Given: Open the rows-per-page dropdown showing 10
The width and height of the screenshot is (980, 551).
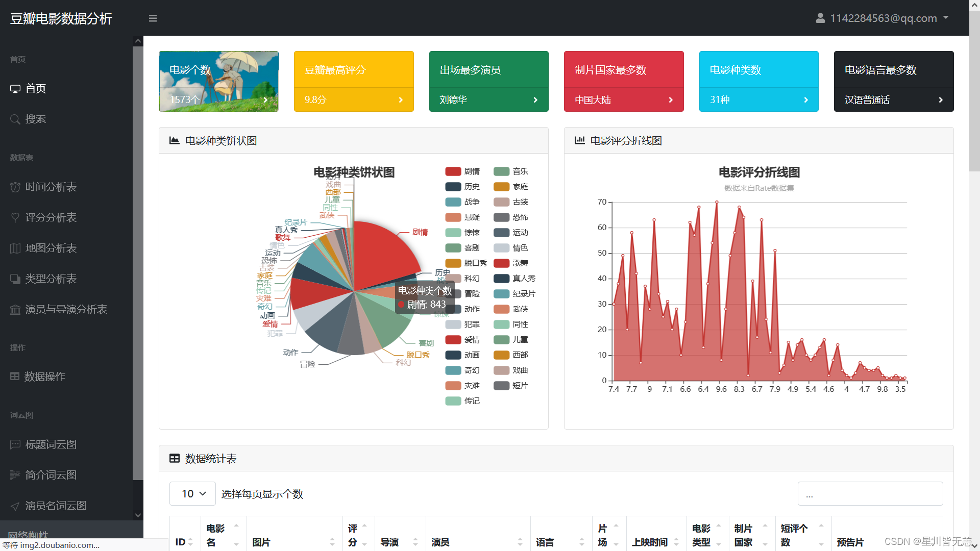Looking at the screenshot, I should coord(192,493).
